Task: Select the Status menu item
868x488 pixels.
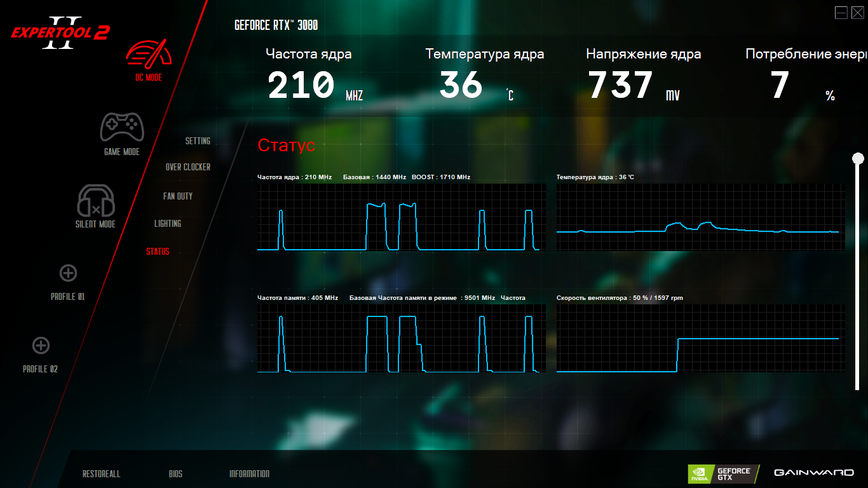Action: point(158,252)
